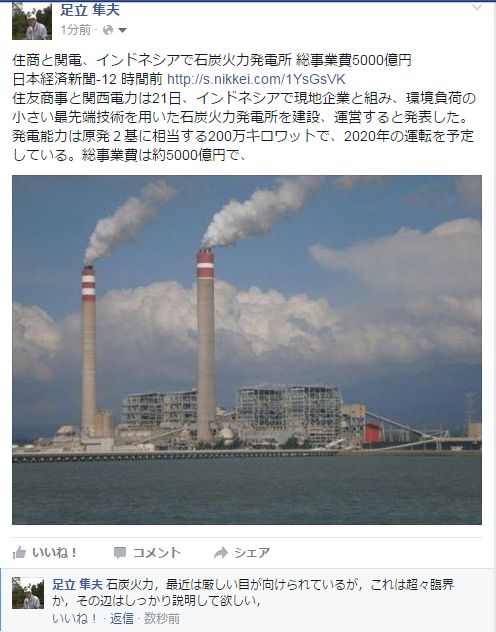Open the nikkei.com shortened link
The width and height of the screenshot is (496, 632).
[x=256, y=79]
